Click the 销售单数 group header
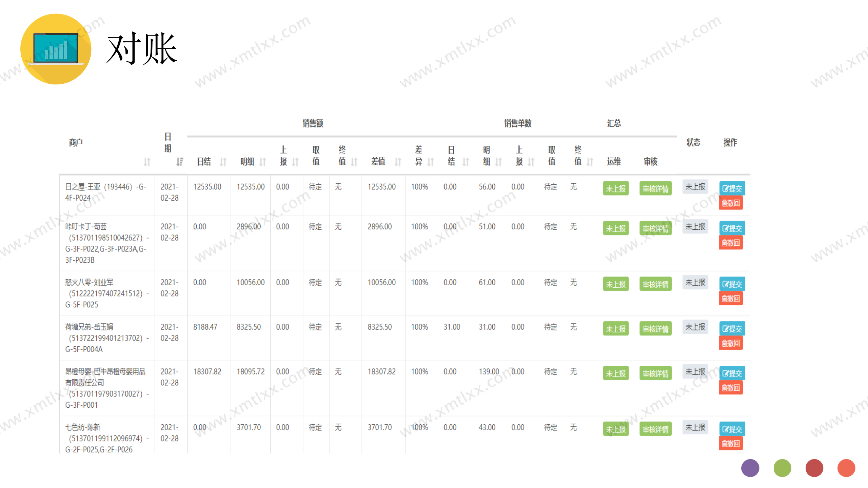This screenshot has width=868, height=488. tap(517, 123)
